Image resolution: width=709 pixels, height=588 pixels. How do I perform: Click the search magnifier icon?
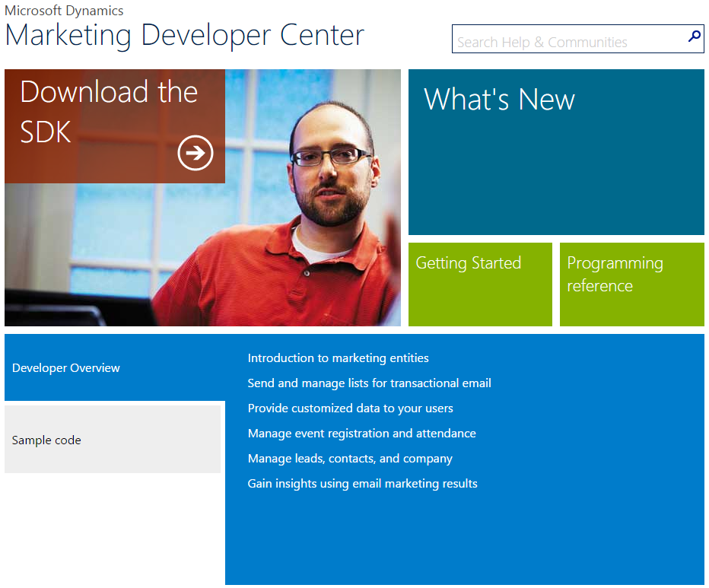pyautogui.click(x=694, y=37)
